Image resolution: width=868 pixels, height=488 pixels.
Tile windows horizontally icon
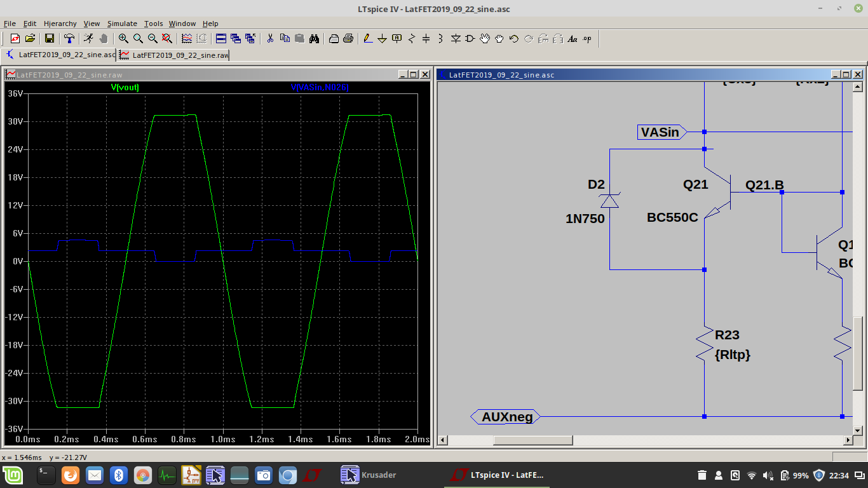coord(221,39)
